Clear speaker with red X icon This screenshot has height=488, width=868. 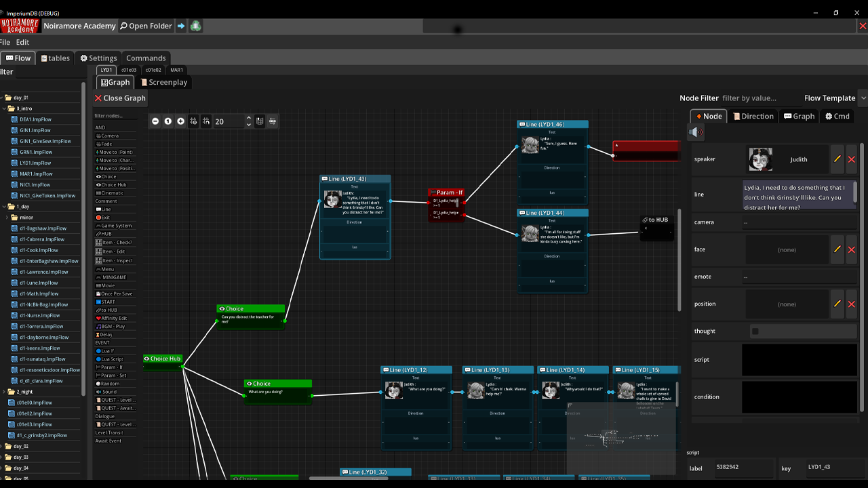(852, 159)
